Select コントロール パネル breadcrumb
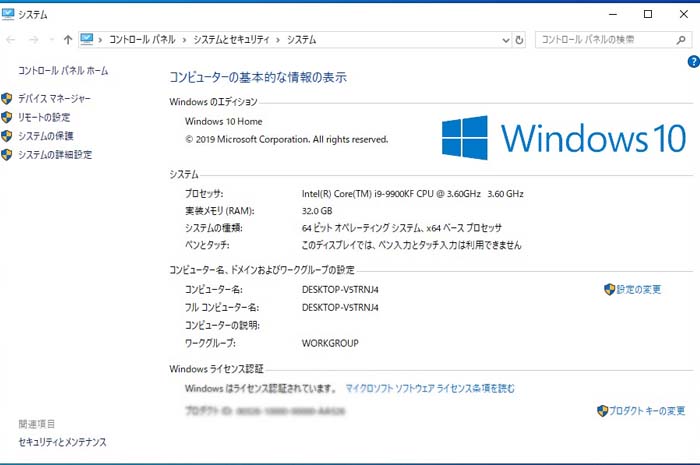Image resolution: width=700 pixels, height=465 pixels. [x=142, y=40]
